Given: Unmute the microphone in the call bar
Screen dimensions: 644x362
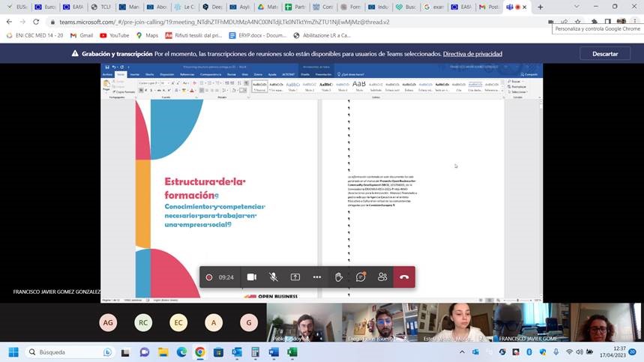Looking at the screenshot, I should (273, 277).
